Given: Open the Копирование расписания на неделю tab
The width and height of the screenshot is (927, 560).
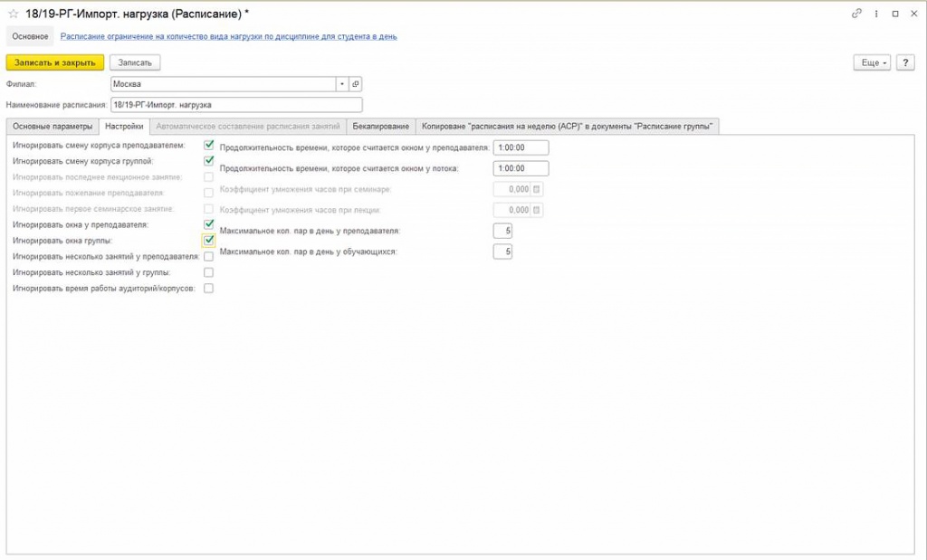Looking at the screenshot, I should click(x=568, y=126).
